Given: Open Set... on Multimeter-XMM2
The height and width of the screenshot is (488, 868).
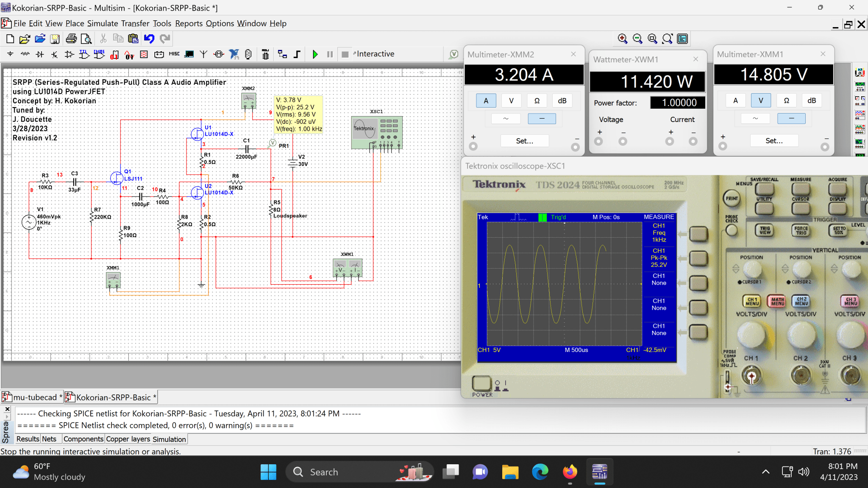Looking at the screenshot, I should pyautogui.click(x=525, y=141).
